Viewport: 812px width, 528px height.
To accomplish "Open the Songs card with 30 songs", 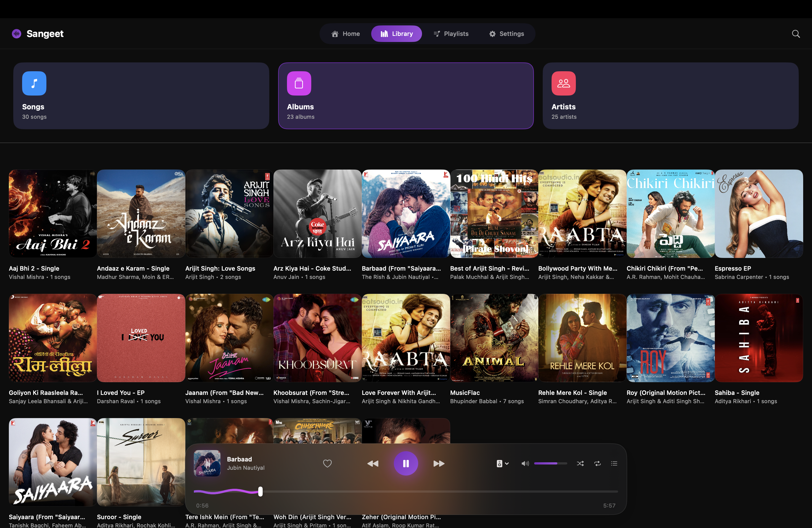I will (141, 96).
